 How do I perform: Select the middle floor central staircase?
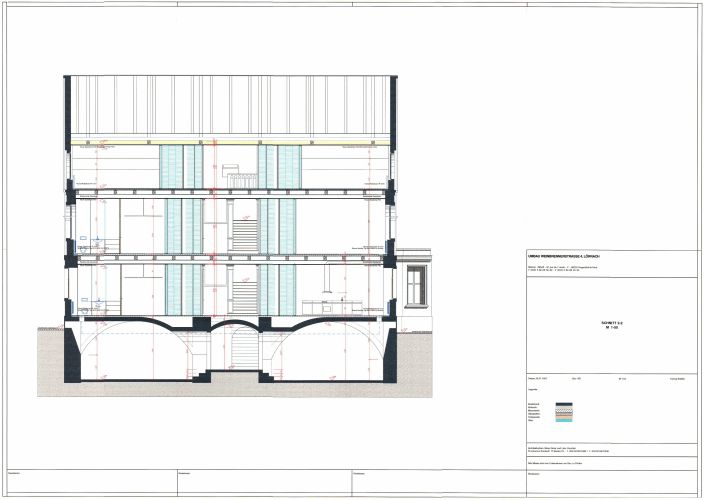coord(244,234)
